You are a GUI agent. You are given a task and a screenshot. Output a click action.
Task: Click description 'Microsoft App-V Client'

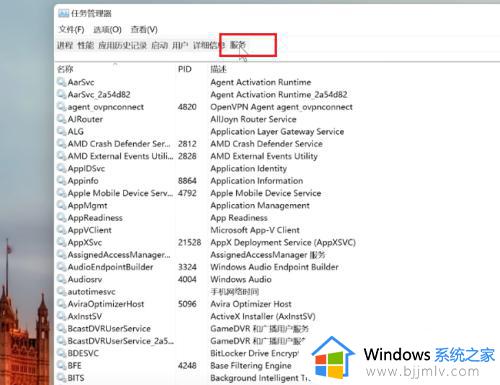pyautogui.click(x=255, y=230)
